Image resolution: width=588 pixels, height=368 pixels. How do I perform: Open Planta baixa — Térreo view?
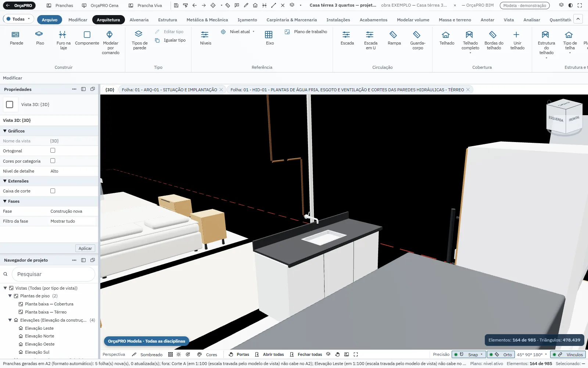coord(46,312)
